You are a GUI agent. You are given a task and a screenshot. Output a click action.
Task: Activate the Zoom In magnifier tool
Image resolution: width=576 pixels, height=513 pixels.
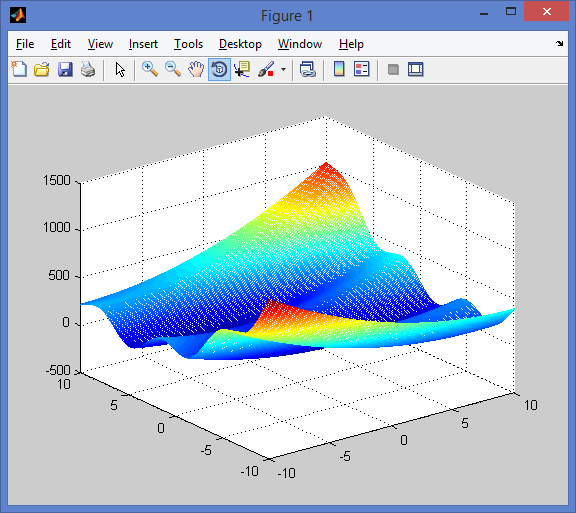pyautogui.click(x=150, y=69)
